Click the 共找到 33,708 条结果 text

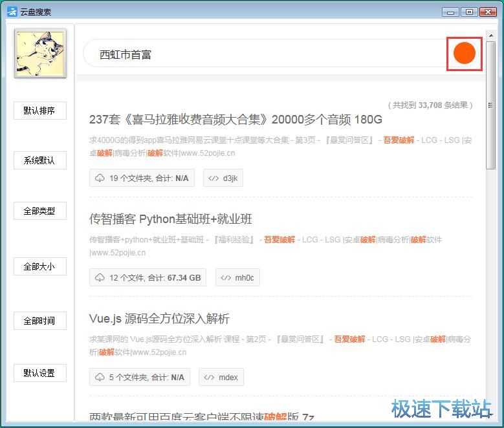[x=430, y=105]
